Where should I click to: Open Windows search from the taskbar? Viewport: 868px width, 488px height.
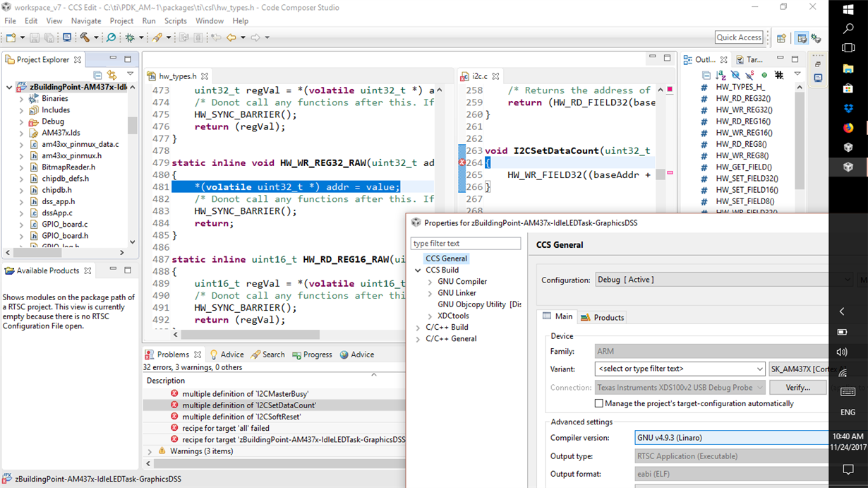(x=848, y=29)
